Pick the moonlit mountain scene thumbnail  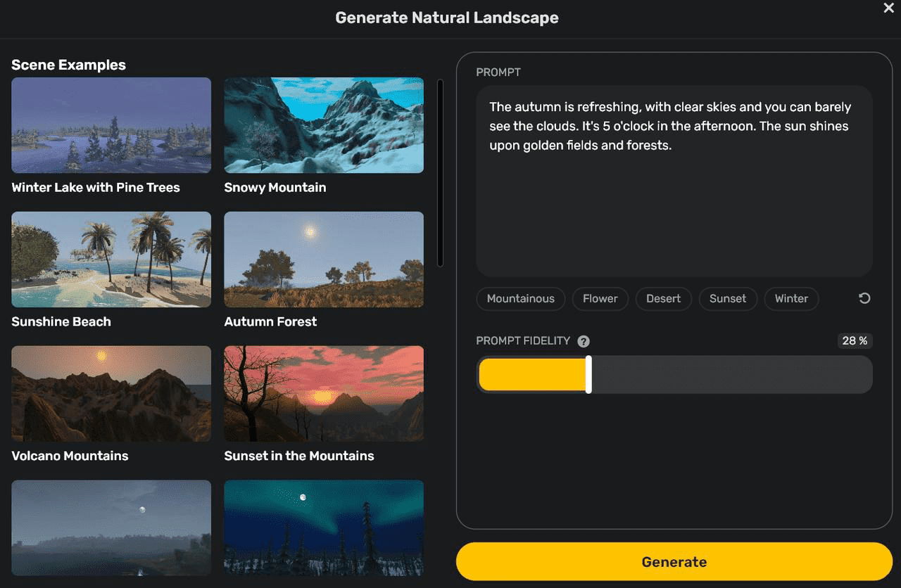click(111, 528)
